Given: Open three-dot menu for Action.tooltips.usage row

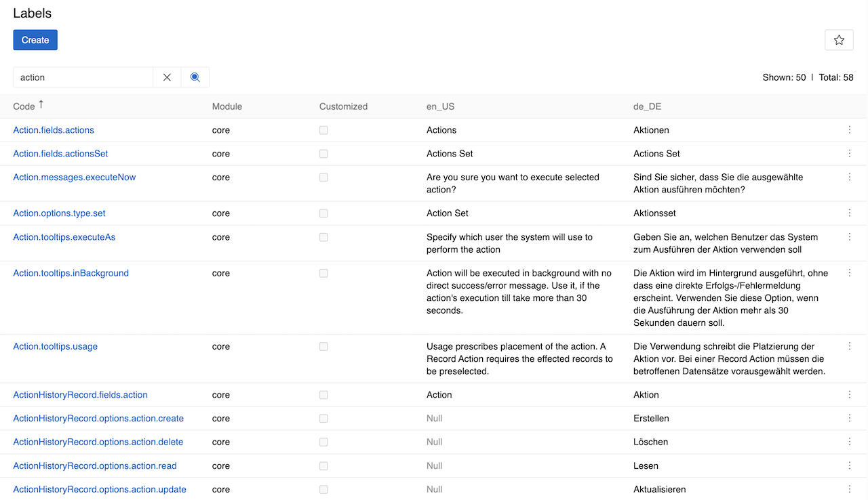Looking at the screenshot, I should coord(849,346).
